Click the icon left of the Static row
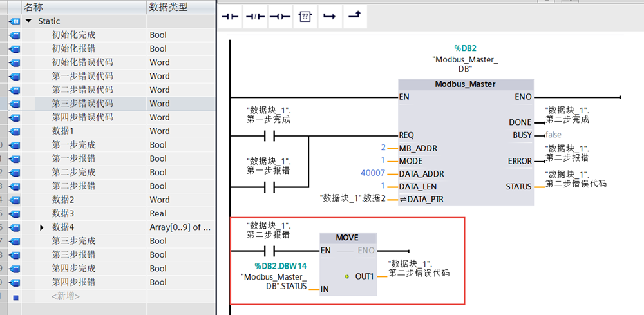Image resolution: width=644 pixels, height=315 pixels. click(x=14, y=21)
